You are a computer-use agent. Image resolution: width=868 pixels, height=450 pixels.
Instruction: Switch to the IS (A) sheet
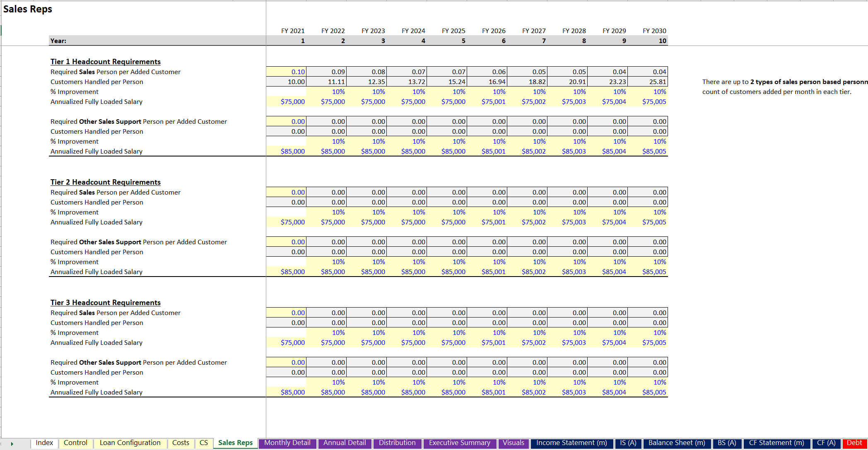click(628, 443)
